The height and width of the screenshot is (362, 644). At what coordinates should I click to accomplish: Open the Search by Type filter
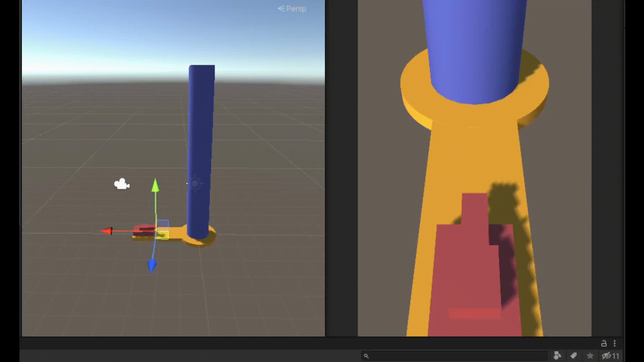(x=557, y=355)
